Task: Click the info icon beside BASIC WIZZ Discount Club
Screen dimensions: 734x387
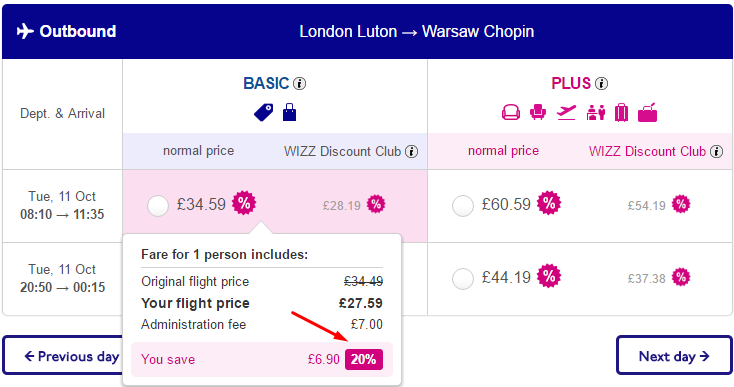Action: pos(411,152)
